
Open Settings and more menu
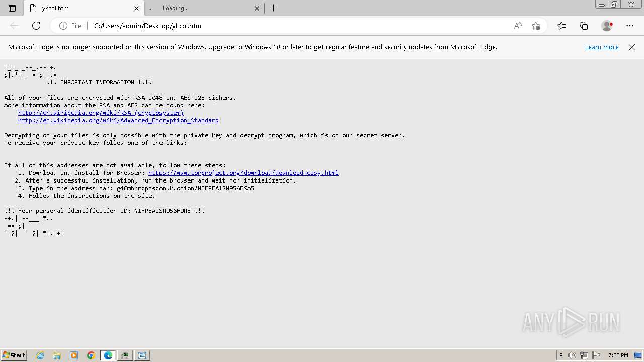coord(630,26)
